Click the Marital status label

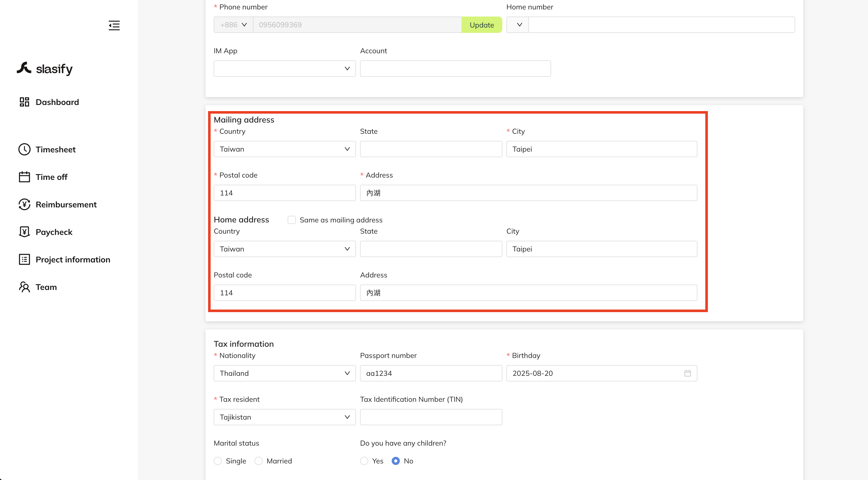point(236,443)
